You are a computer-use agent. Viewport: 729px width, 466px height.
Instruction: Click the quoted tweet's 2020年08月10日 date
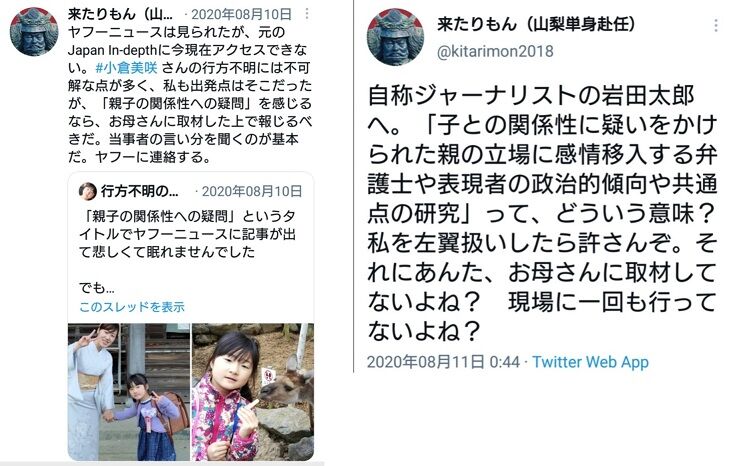click(252, 191)
